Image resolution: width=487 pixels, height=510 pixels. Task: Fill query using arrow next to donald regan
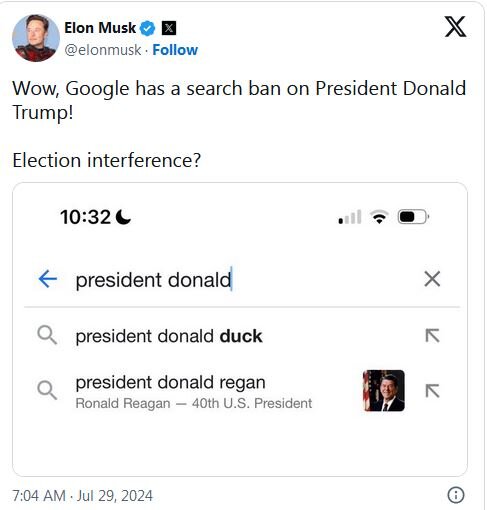432,391
